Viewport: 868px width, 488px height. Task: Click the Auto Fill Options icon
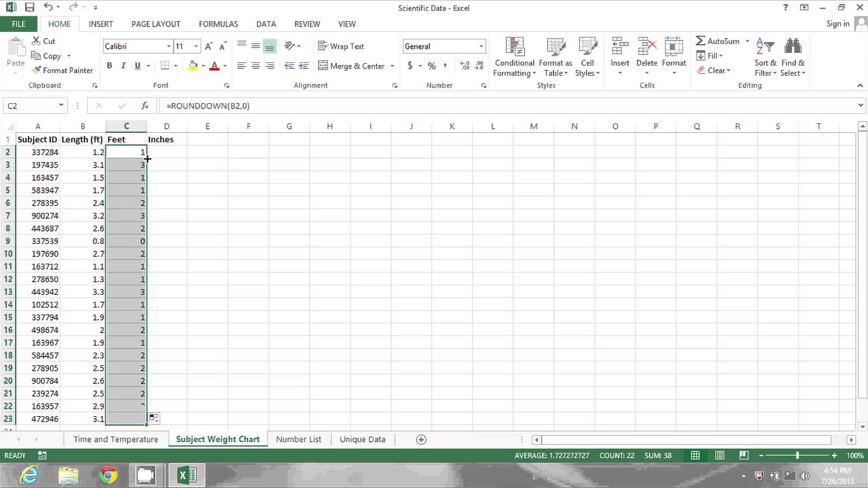tap(154, 419)
